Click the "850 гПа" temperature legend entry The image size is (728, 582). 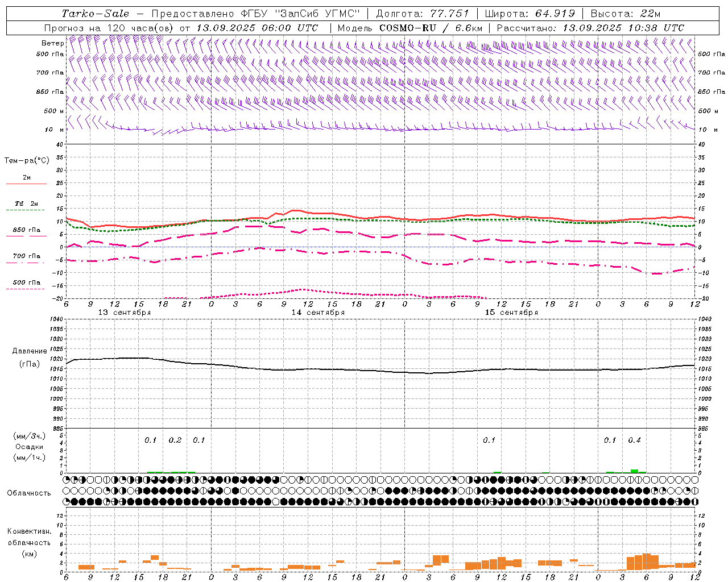(x=27, y=230)
